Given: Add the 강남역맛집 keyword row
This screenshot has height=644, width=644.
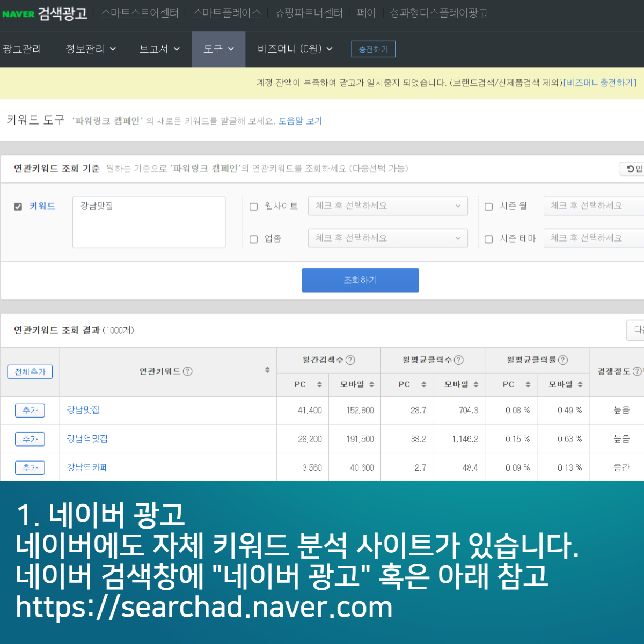Looking at the screenshot, I should pos(30,439).
